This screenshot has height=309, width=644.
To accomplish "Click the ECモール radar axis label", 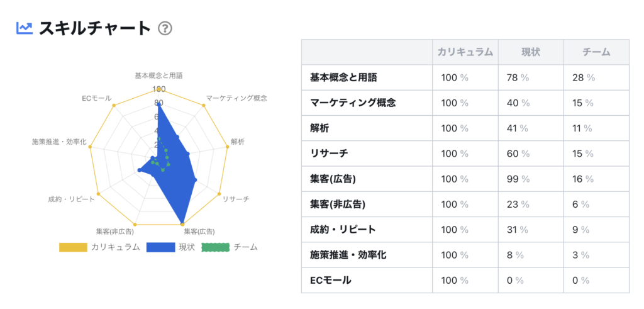I will (96, 98).
